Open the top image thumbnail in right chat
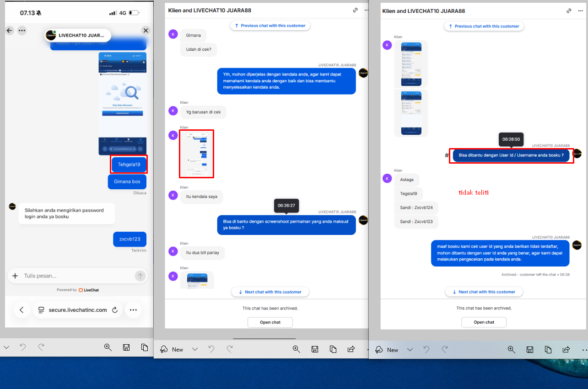 pyautogui.click(x=411, y=64)
